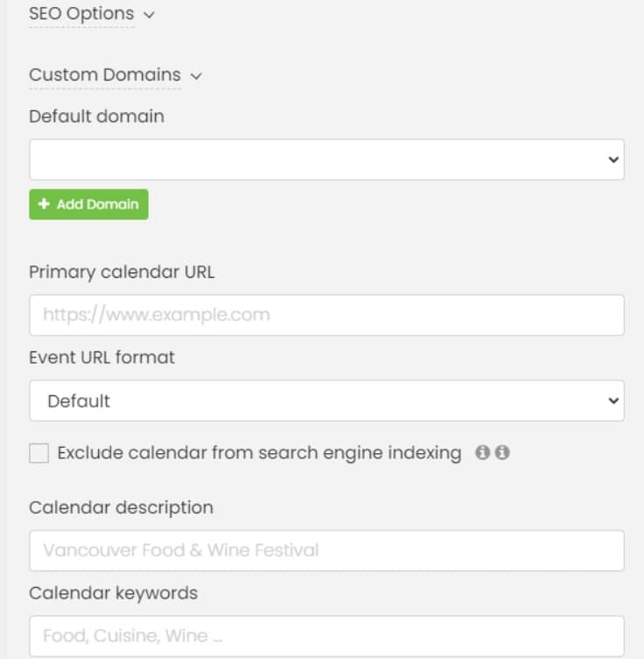Click the 'Primary calendar URL' field label

tap(121, 272)
